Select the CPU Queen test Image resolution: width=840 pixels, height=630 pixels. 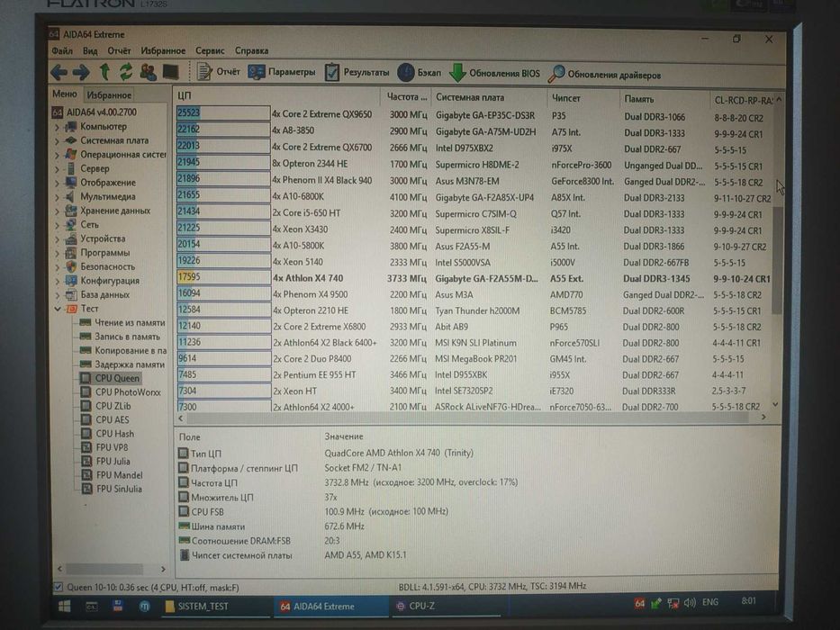(x=117, y=378)
